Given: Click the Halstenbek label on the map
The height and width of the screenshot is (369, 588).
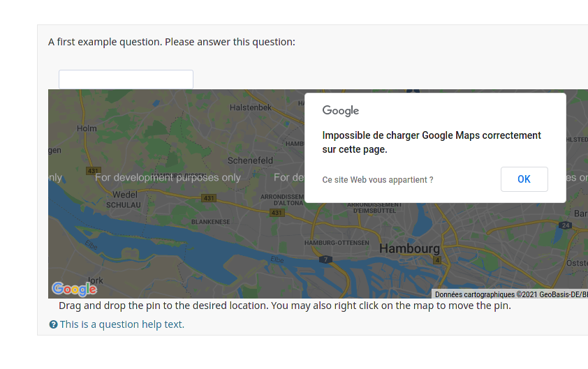Looking at the screenshot, I should click(250, 107).
